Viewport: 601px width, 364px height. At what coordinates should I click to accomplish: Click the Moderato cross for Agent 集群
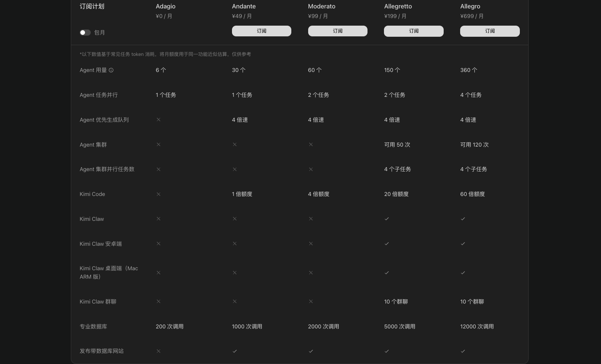click(311, 145)
